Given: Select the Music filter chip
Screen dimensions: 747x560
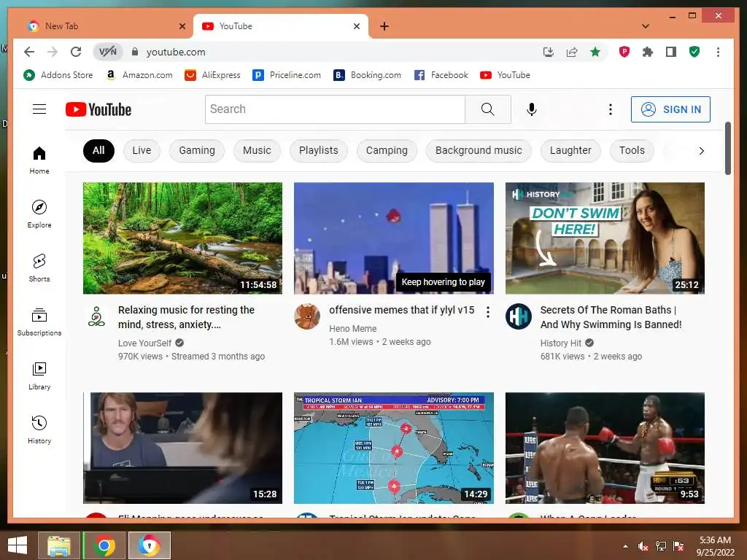Looking at the screenshot, I should click(x=257, y=150).
